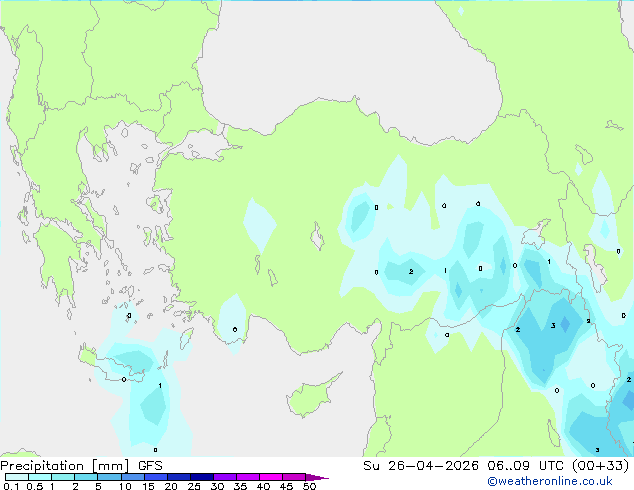Click the legend scale label '35'
This screenshot has height=490, width=634.
240,486
